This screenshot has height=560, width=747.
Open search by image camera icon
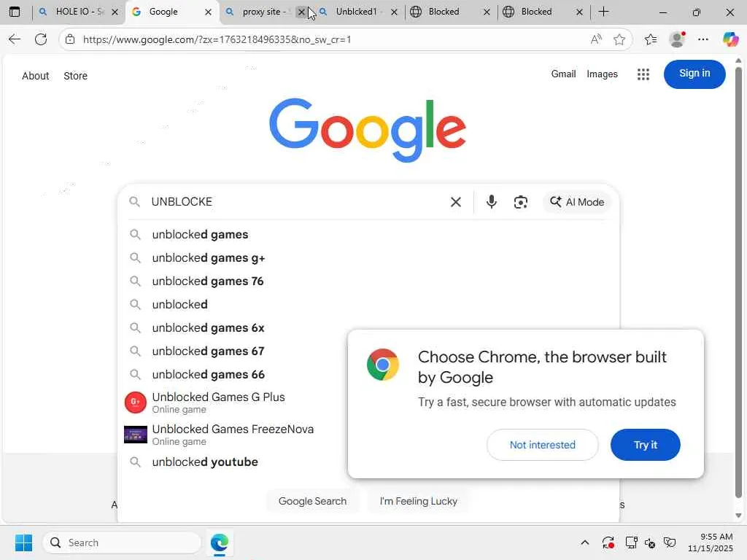[521, 202]
